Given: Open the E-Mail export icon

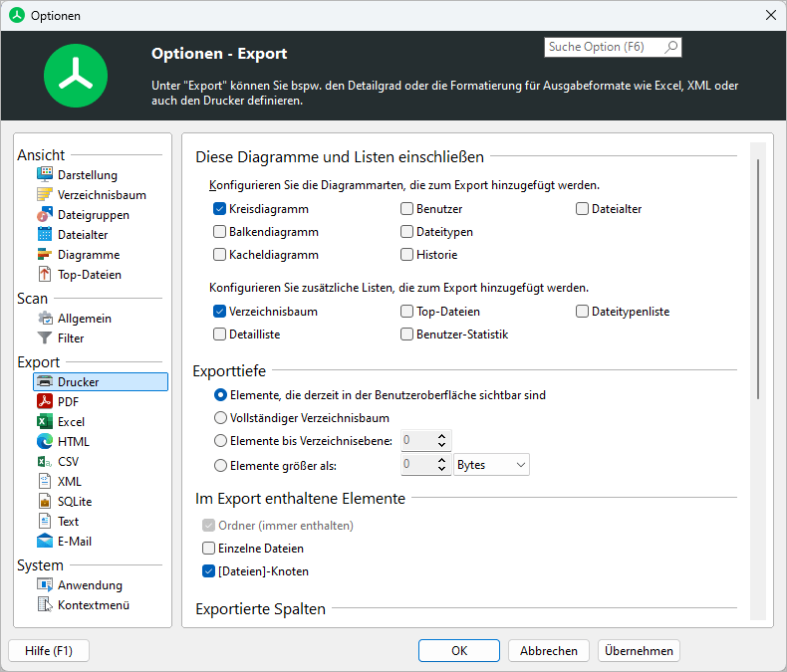Looking at the screenshot, I should [45, 542].
